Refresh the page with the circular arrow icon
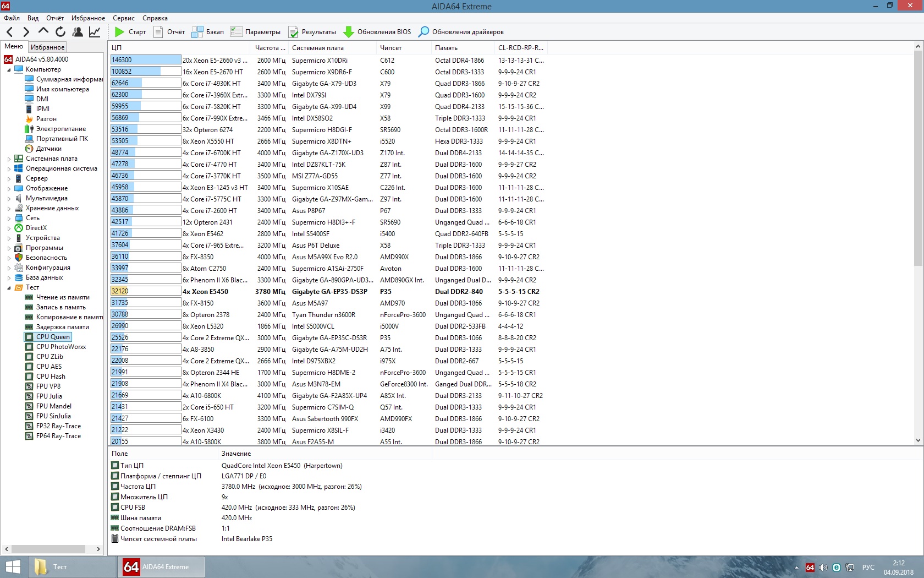 tap(61, 32)
